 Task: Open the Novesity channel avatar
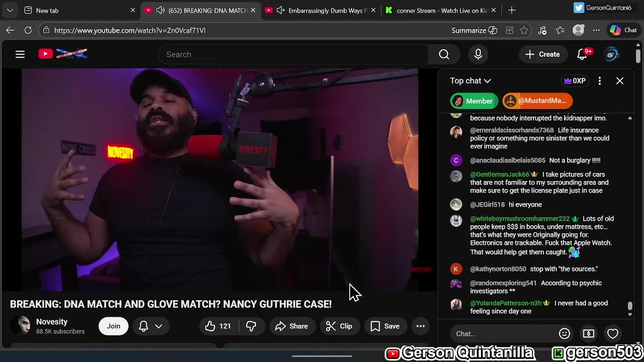pyautogui.click(x=20, y=326)
